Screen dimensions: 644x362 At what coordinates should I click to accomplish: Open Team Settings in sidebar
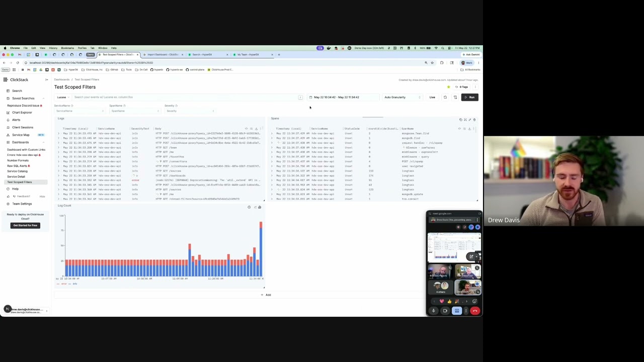click(x=22, y=204)
